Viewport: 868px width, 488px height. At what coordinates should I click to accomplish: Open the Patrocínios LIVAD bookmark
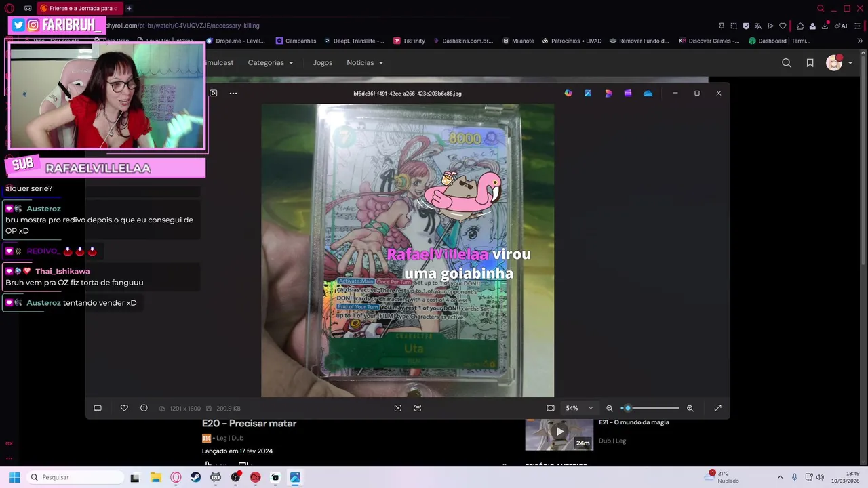point(572,41)
